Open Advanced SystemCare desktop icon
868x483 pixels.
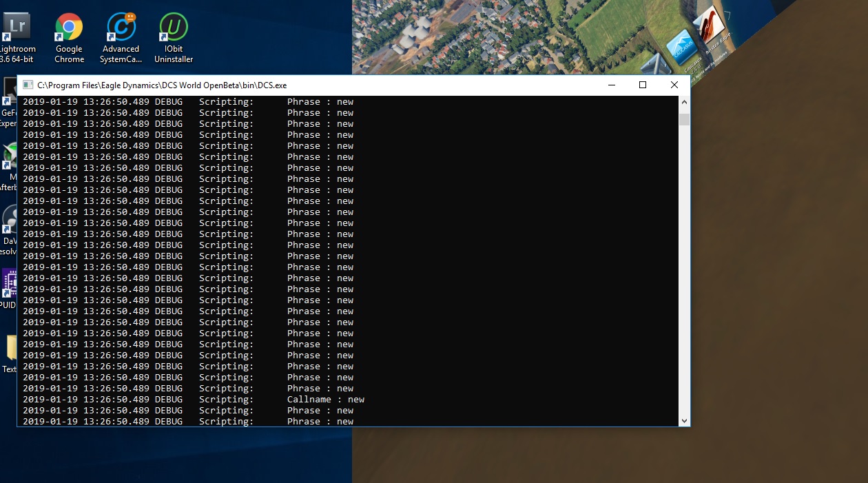click(x=121, y=39)
